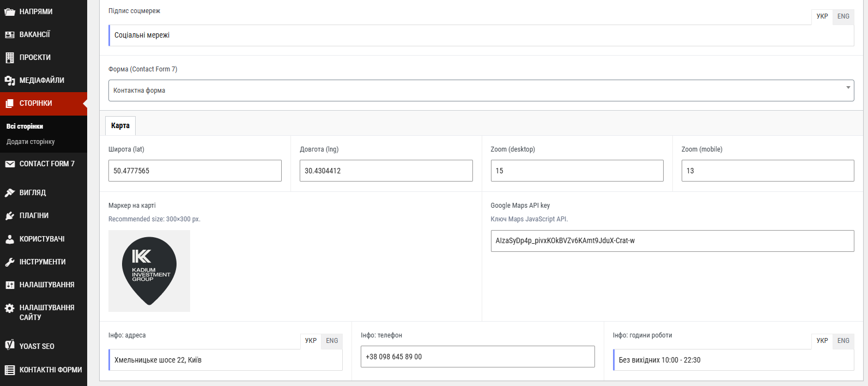The image size is (868, 386).
Task: Click the Contact Form 7 envelope icon
Action: coord(10,164)
